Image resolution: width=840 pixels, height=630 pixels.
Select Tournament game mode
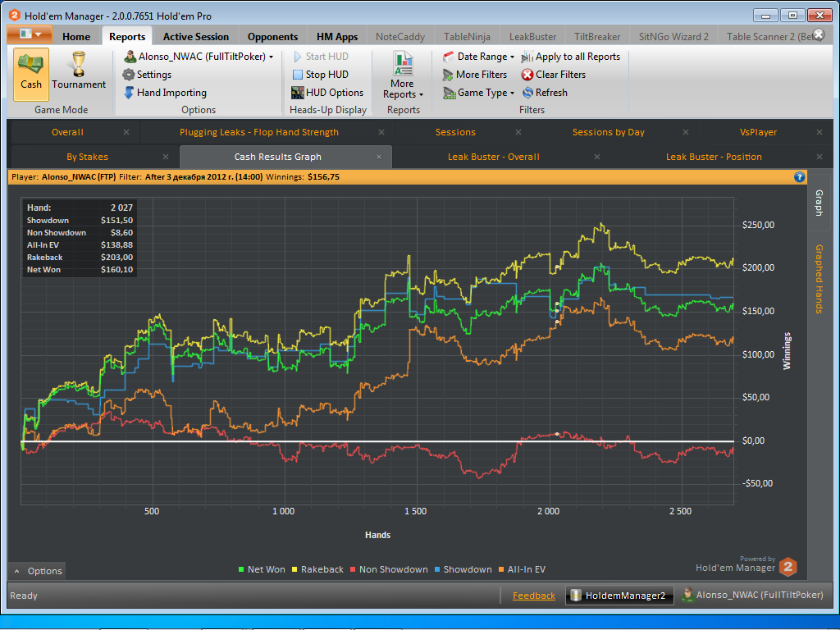(x=79, y=71)
